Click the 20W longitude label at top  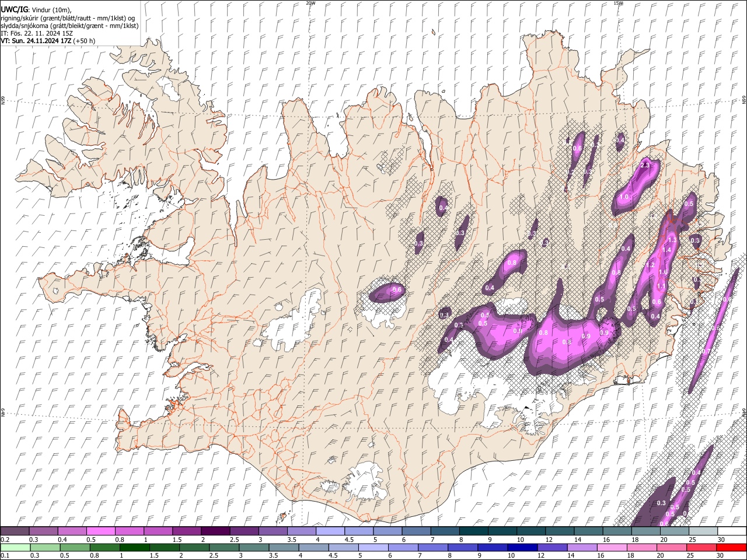pyautogui.click(x=310, y=3)
